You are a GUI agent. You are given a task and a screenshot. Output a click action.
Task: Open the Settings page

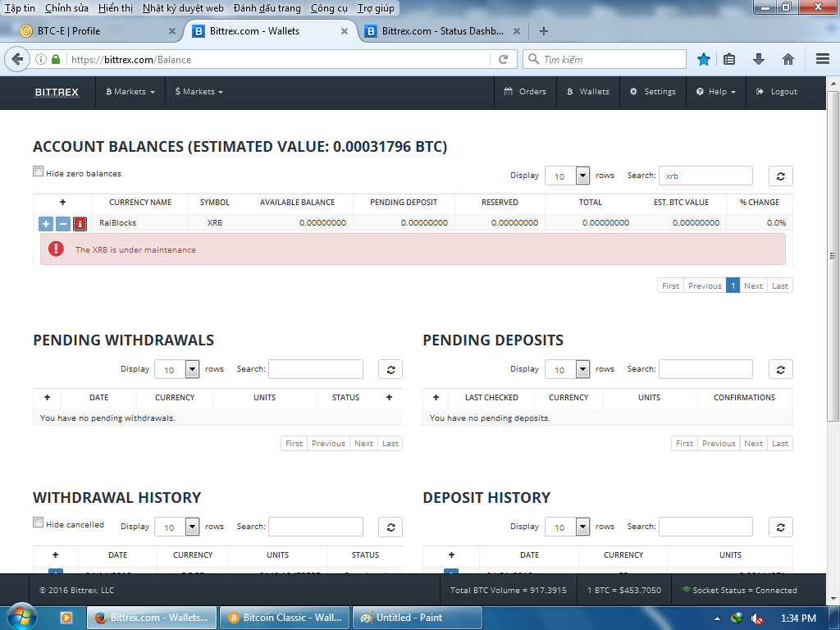click(x=652, y=92)
